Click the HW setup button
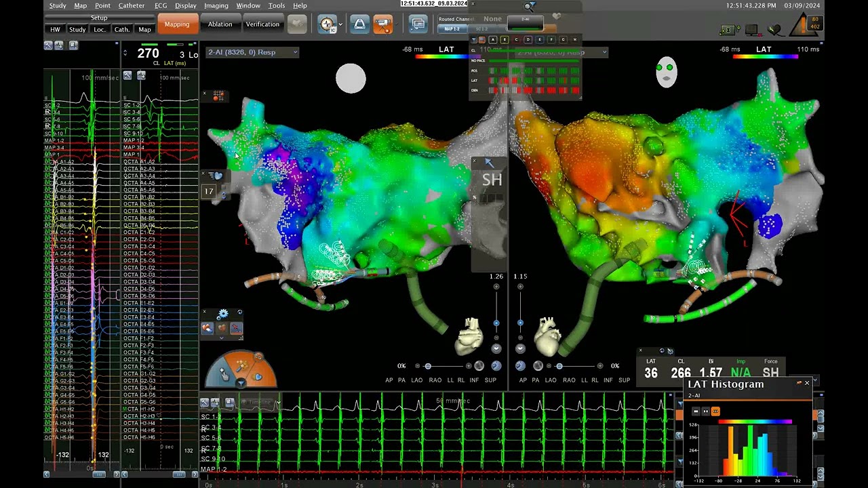868x488 pixels. [55, 29]
